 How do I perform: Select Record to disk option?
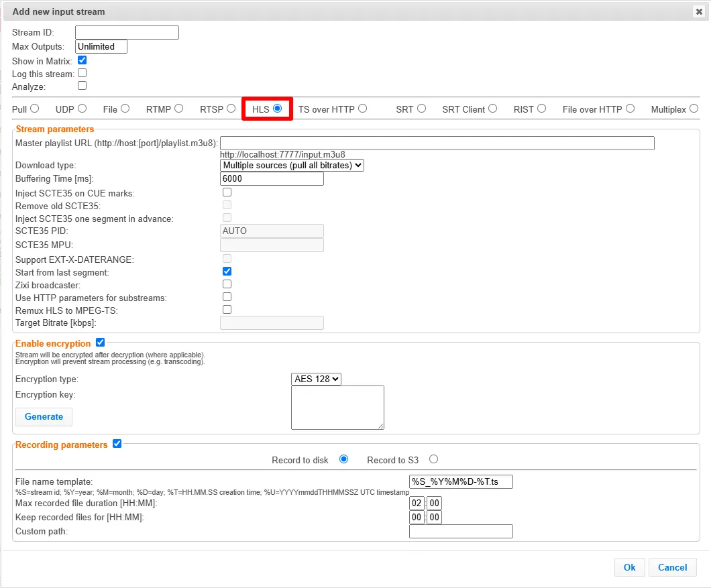(343, 459)
